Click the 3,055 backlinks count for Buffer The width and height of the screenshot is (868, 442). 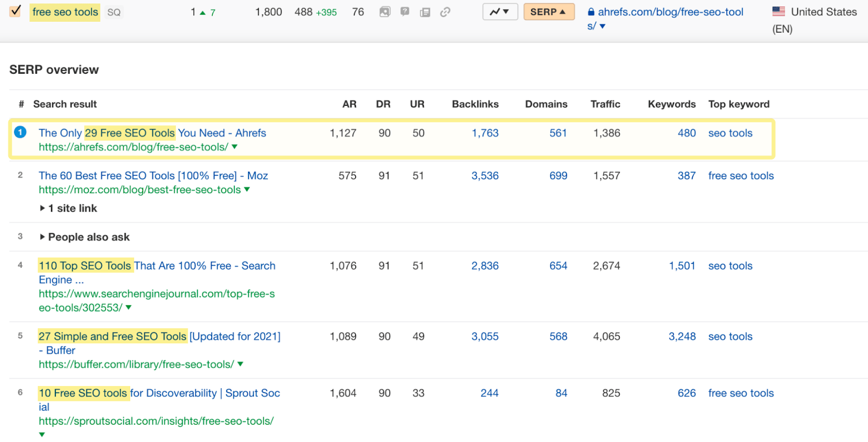484,336
